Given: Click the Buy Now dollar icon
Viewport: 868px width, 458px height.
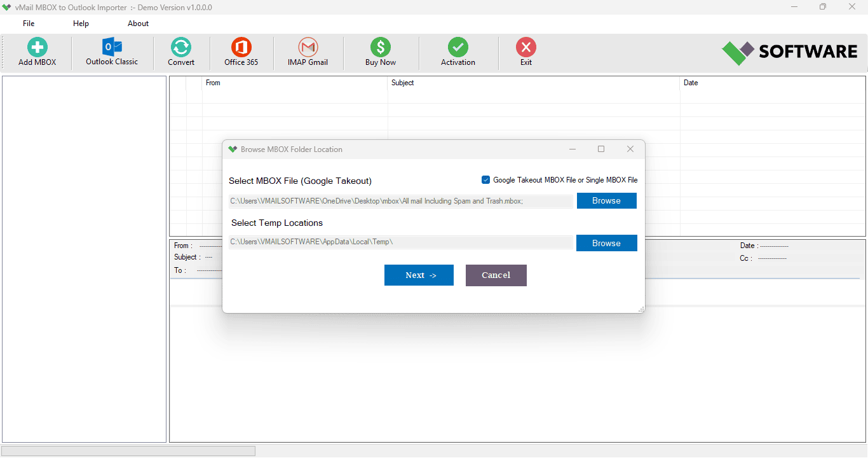Looking at the screenshot, I should point(380,48).
